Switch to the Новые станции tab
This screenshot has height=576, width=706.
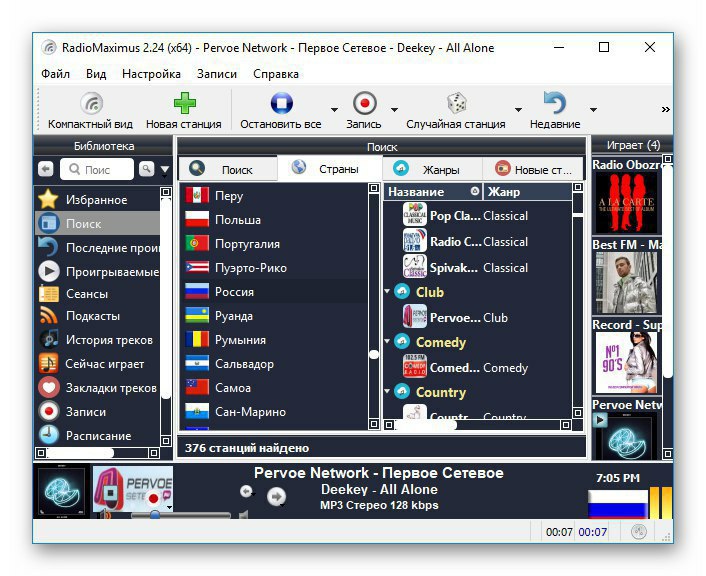point(533,169)
